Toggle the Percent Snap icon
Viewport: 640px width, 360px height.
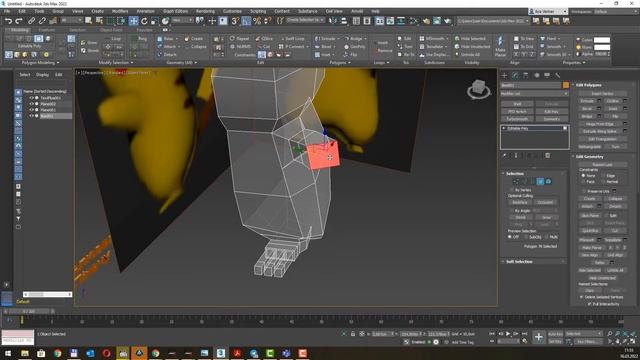(257, 21)
